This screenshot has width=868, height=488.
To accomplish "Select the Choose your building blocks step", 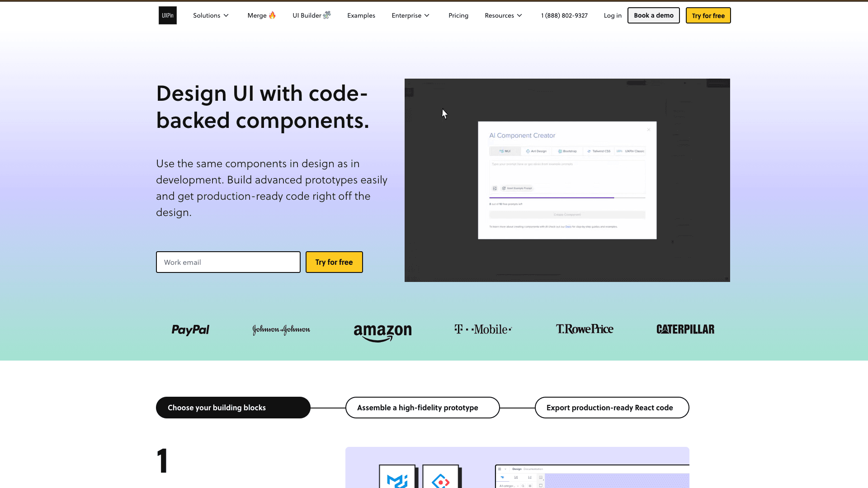I will point(233,408).
